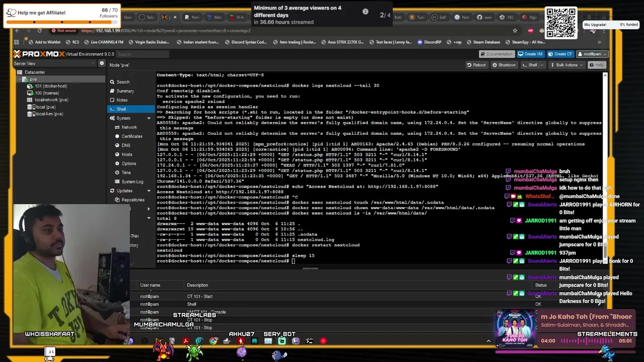The width and height of the screenshot is (644, 362).
Task: Expand the Updates menu section arrow
Action: click(148, 191)
